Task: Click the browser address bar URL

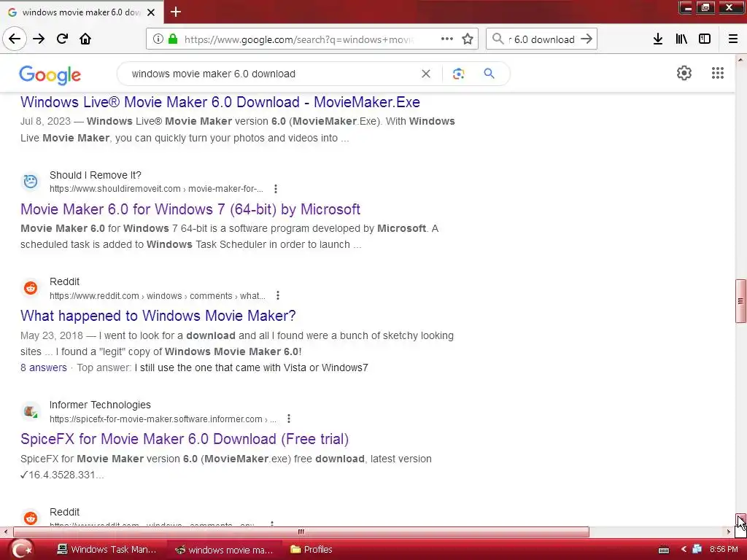Action: pyautogui.click(x=298, y=39)
